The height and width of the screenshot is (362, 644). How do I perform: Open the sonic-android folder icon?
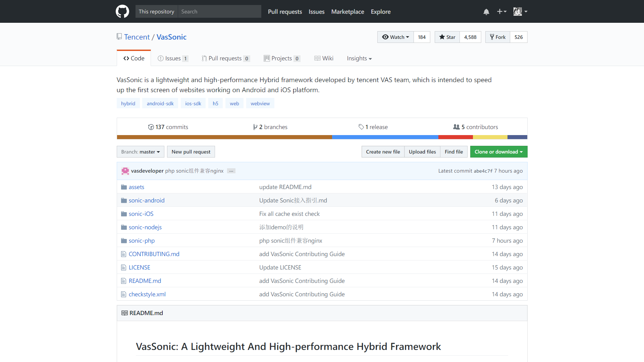point(123,200)
